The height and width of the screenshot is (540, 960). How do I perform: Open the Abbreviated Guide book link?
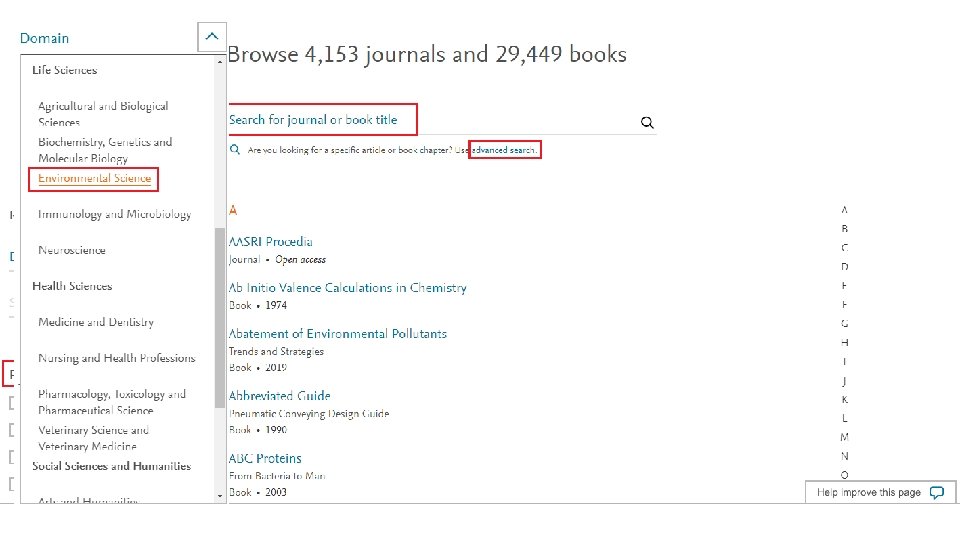pos(279,396)
